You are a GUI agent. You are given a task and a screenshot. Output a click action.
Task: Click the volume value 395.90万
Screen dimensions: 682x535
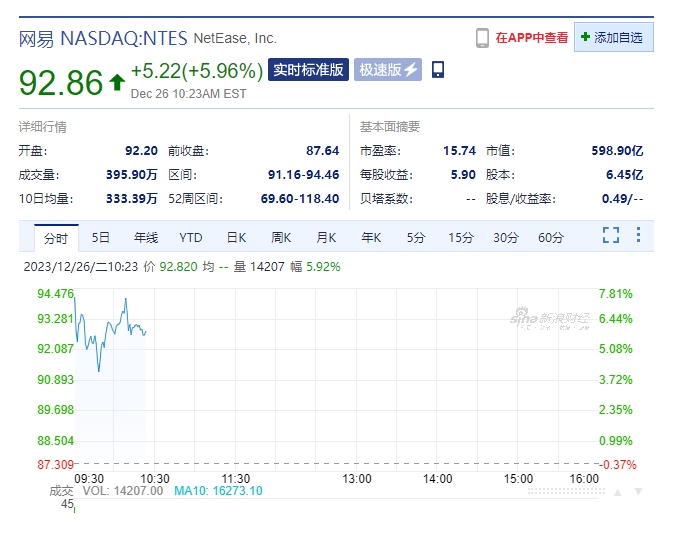(132, 174)
